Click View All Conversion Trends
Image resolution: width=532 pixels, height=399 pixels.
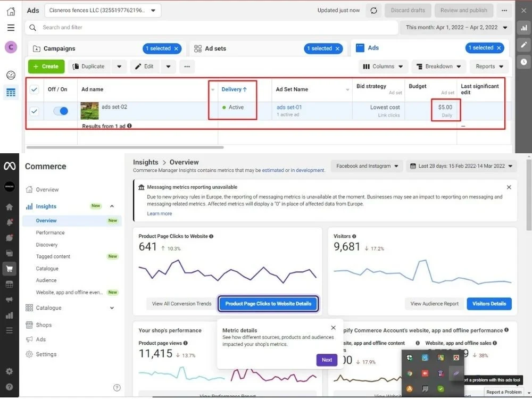pyautogui.click(x=181, y=304)
